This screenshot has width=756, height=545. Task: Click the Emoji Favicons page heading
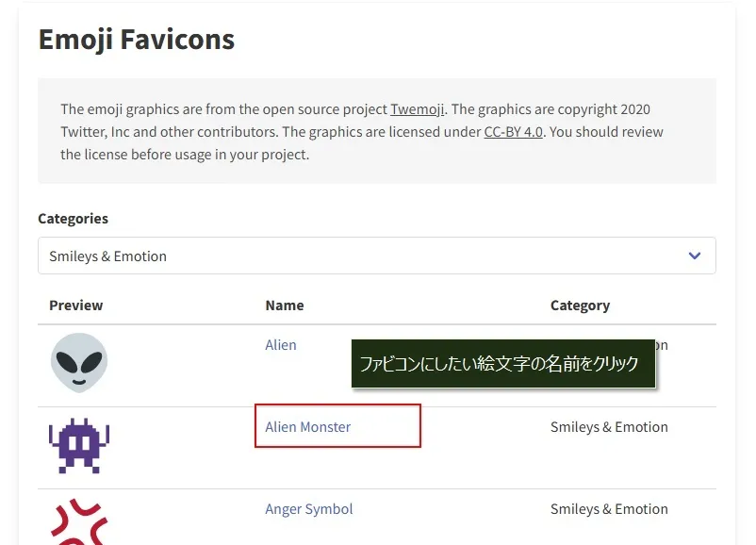click(137, 40)
